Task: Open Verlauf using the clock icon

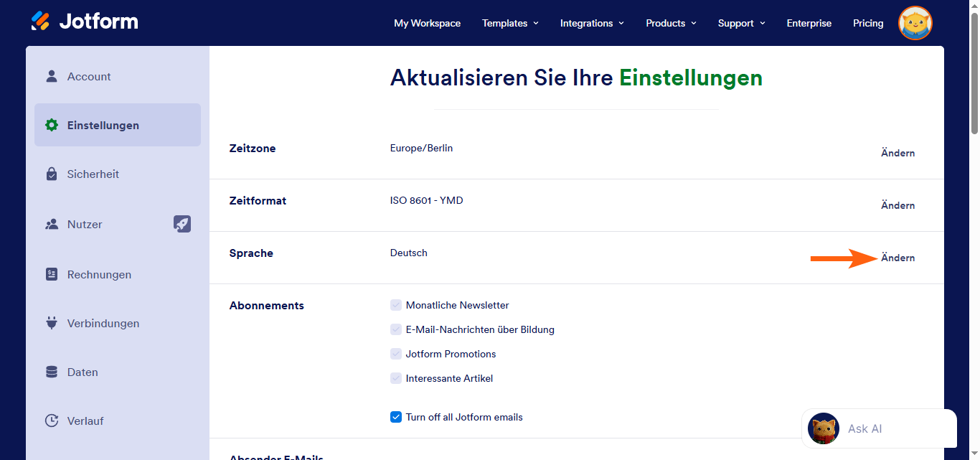Action: pyautogui.click(x=51, y=421)
